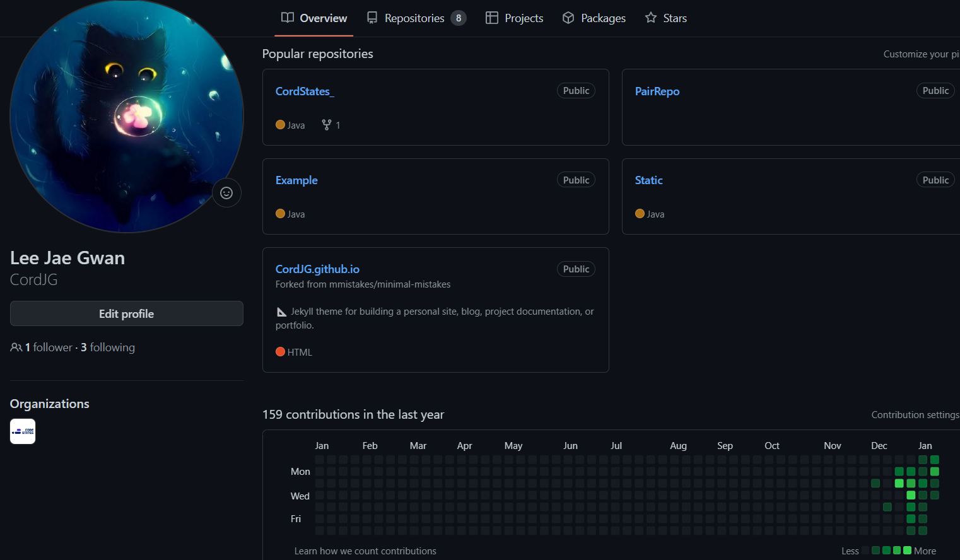Viewport: 960px width, 560px height.
Task: Click the triangular ruler emoji in Jekyll description
Action: (282, 312)
